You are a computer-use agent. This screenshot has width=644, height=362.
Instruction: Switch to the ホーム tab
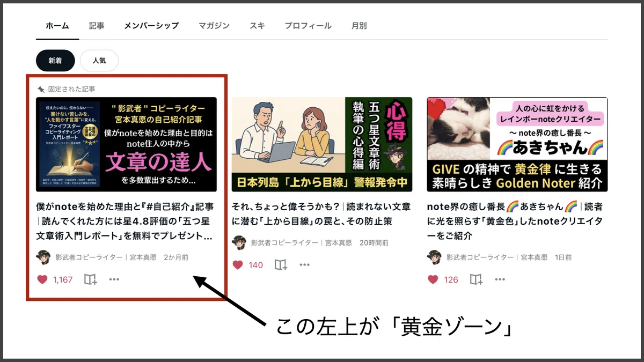57,26
